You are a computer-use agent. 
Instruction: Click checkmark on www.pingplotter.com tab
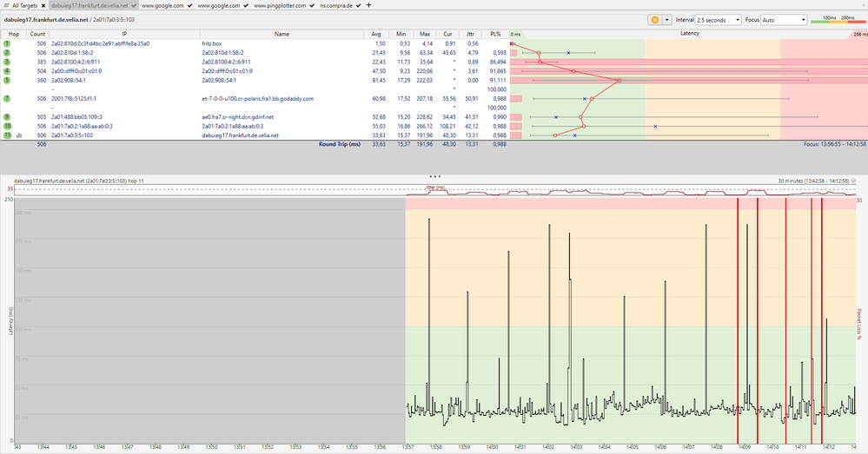click(x=311, y=5)
